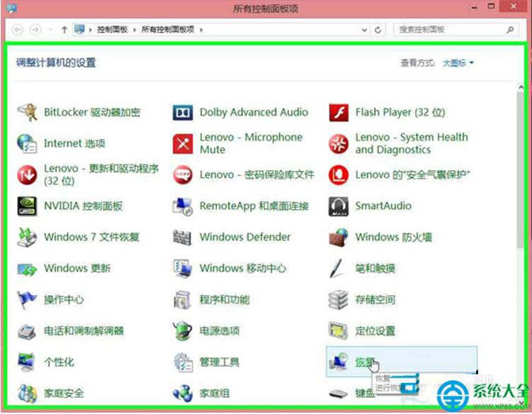Open Lenovo Microphone Mute icon

(x=183, y=144)
